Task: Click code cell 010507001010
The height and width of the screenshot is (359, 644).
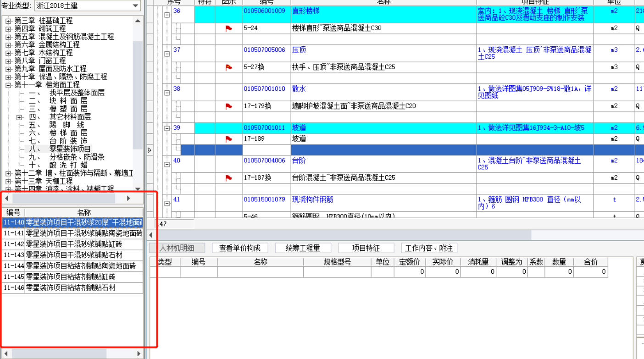Action: point(266,93)
